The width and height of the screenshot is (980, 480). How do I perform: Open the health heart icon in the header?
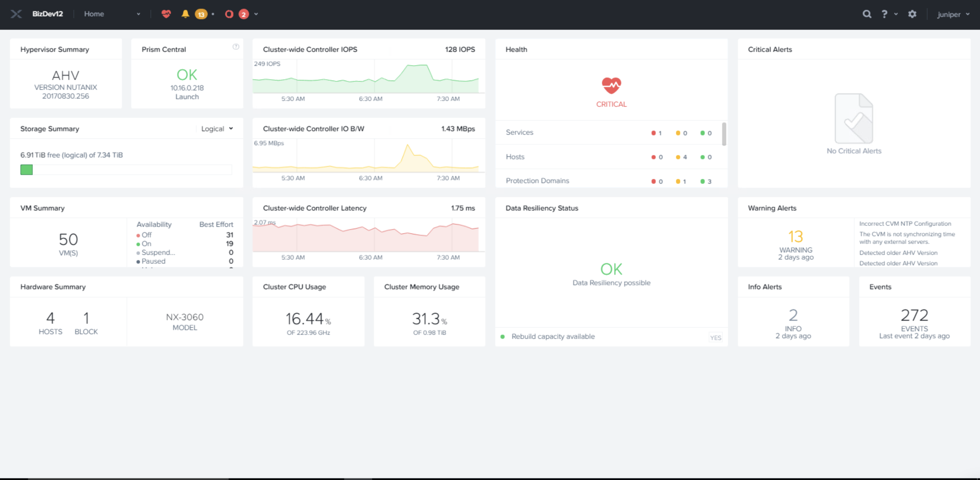[x=166, y=14]
